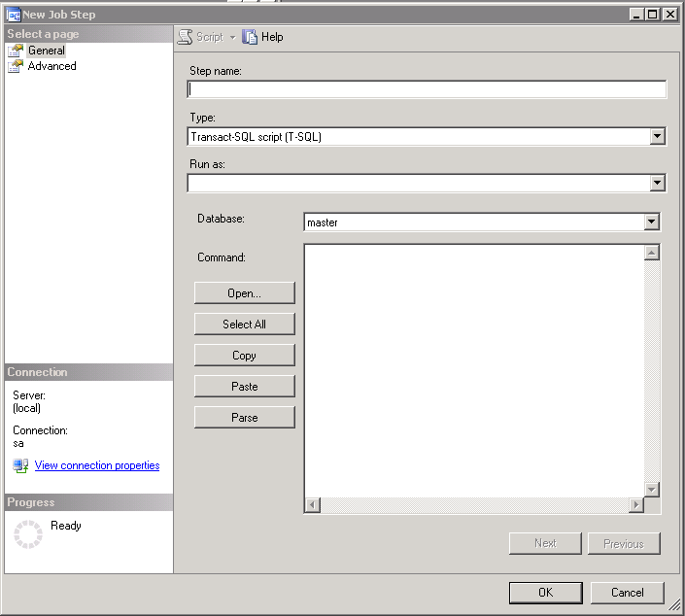Click the window resize grip
This screenshot has height=616, width=685.
pyautogui.click(x=675, y=605)
